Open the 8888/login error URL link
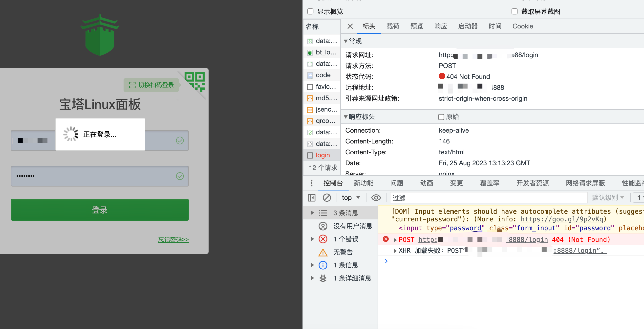 pyautogui.click(x=483, y=240)
